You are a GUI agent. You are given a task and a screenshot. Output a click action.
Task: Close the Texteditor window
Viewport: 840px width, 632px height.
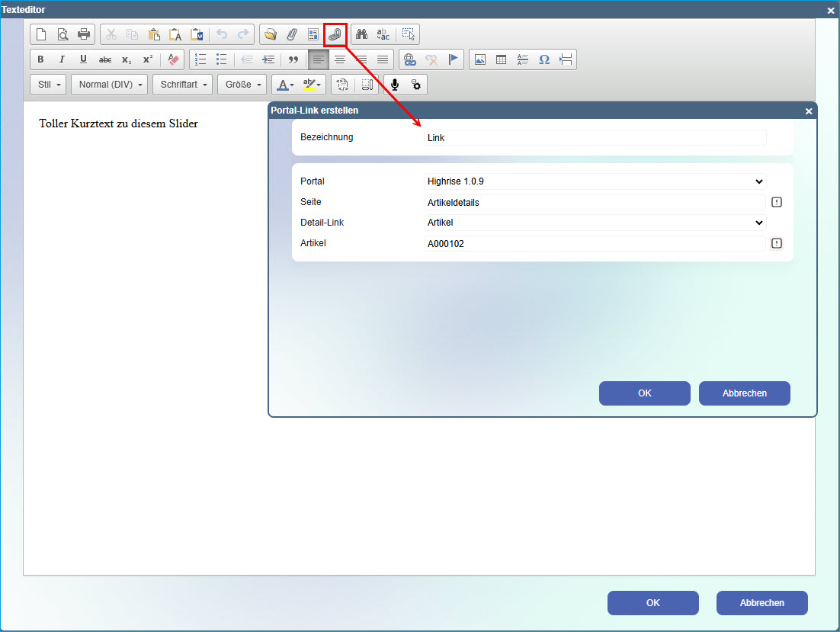click(x=831, y=10)
